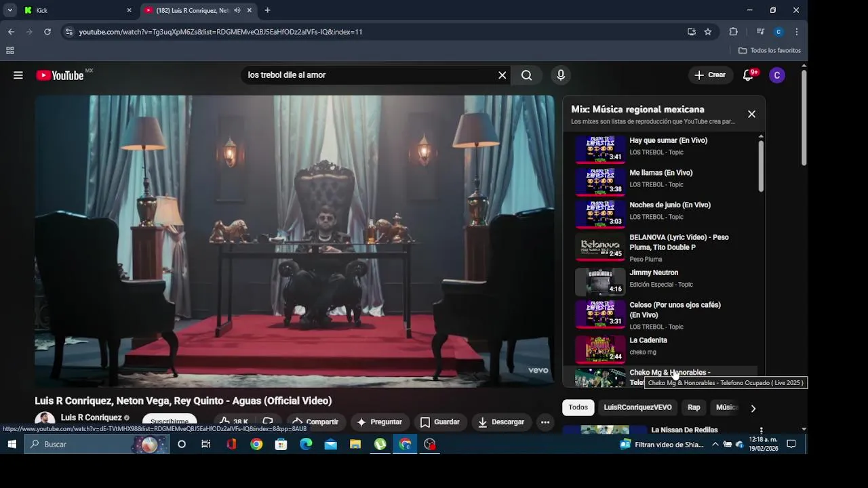The width and height of the screenshot is (868, 488).
Task: Click the magnifier search button
Action: tap(527, 75)
